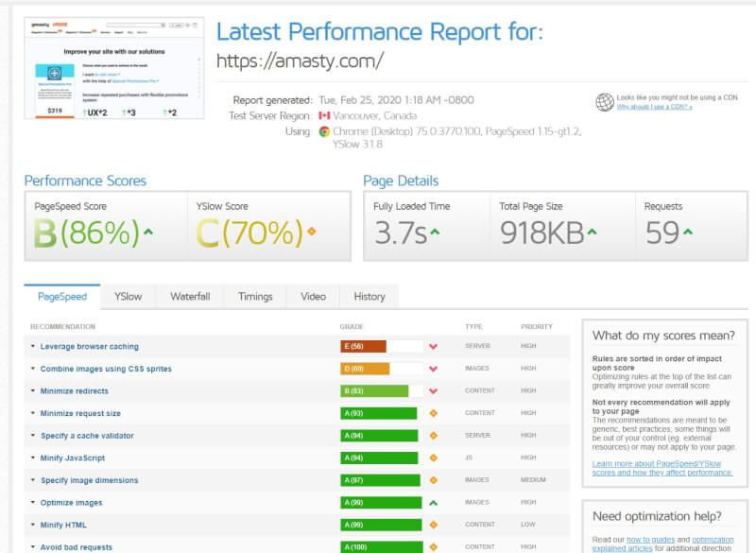756x553 pixels.
Task: Click D (60) grade bar
Action: tap(382, 369)
